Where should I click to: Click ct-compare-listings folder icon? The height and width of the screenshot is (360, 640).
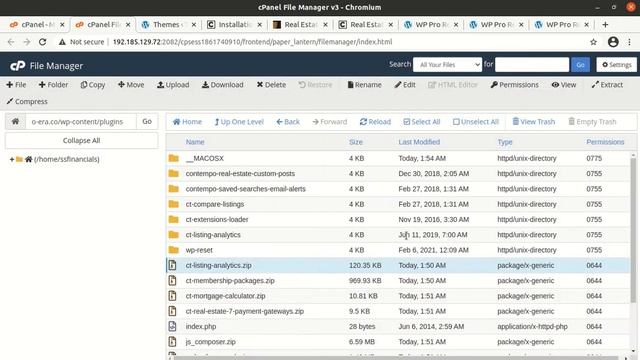(173, 204)
